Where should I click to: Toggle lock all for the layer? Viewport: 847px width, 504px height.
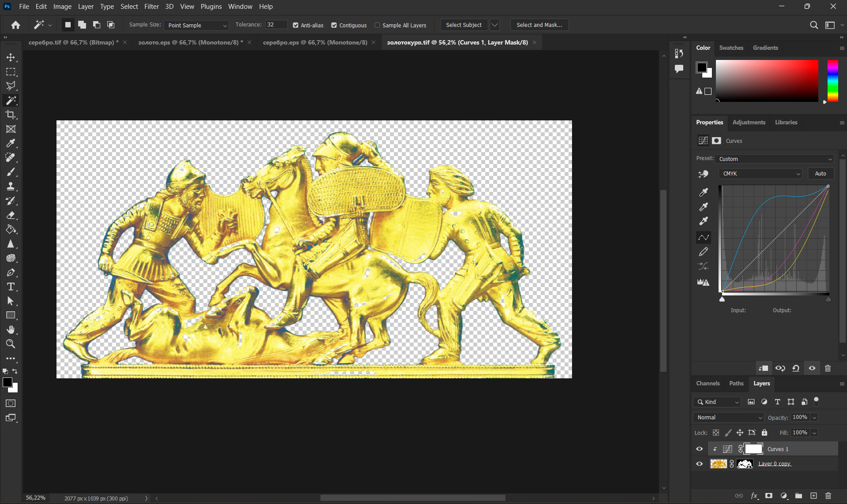coord(764,433)
